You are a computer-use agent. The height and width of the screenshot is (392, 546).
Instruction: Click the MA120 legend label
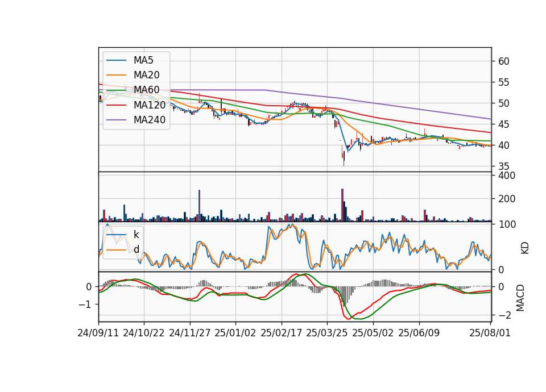[x=150, y=105]
